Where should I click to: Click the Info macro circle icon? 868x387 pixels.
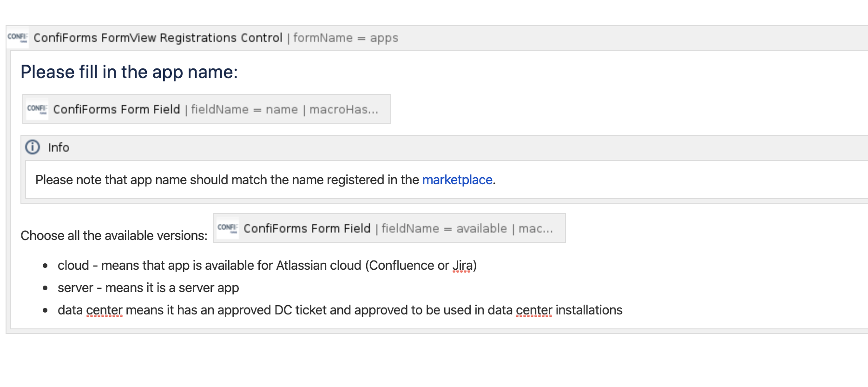pyautogui.click(x=33, y=147)
